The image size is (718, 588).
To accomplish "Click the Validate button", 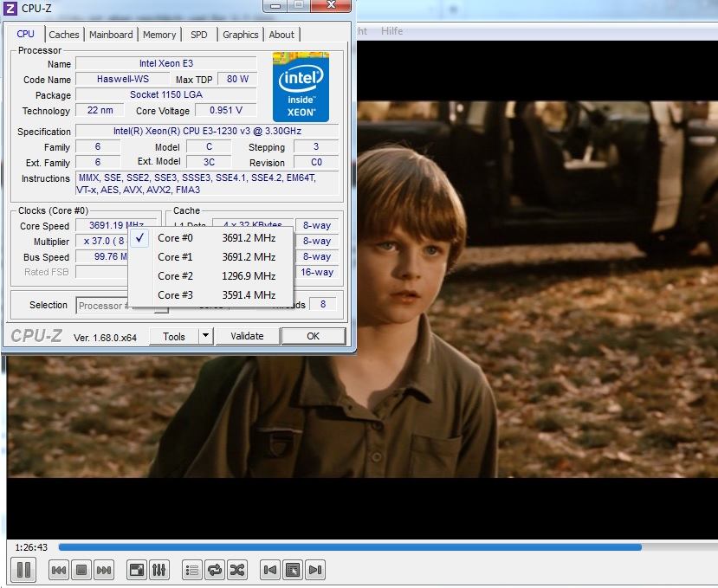I will [x=247, y=336].
